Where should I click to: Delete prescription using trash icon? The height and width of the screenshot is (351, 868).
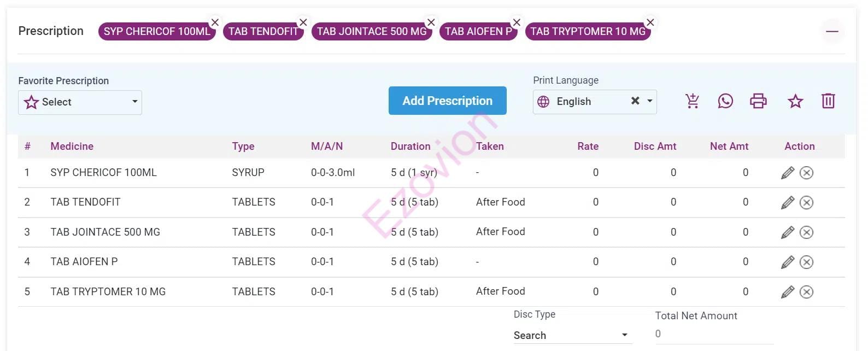828,101
